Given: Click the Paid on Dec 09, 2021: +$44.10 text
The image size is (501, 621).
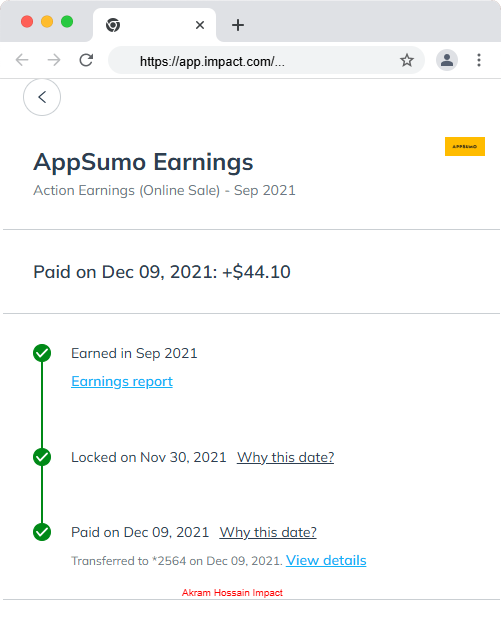Looking at the screenshot, I should tap(162, 272).
